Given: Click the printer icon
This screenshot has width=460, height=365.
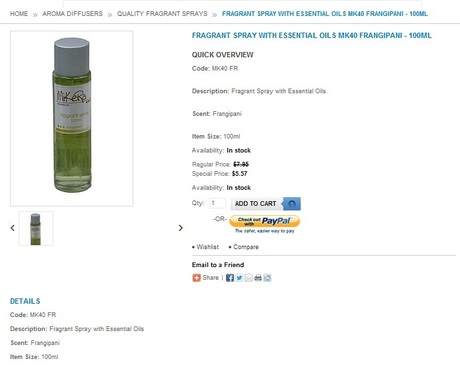Looking at the screenshot, I should tap(258, 278).
